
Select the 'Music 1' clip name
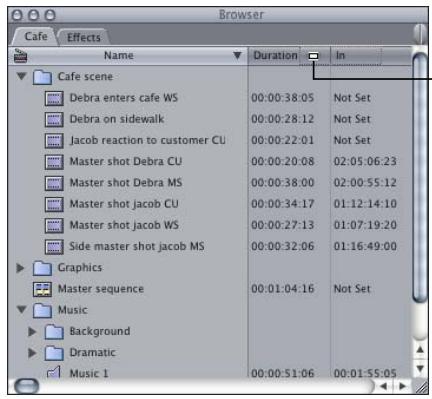(x=89, y=373)
